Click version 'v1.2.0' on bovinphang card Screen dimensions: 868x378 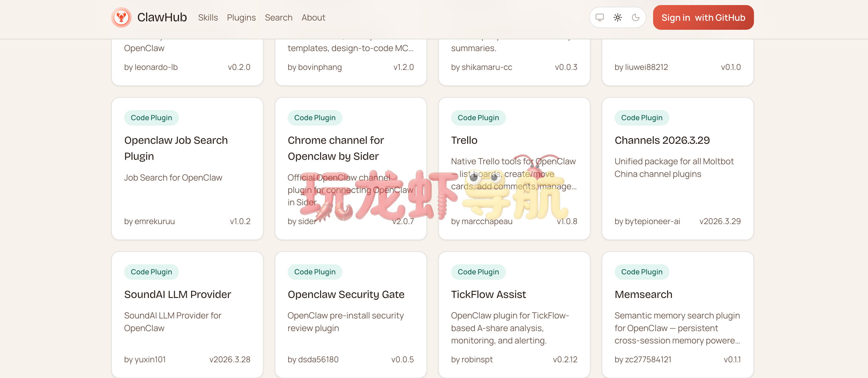click(x=403, y=67)
